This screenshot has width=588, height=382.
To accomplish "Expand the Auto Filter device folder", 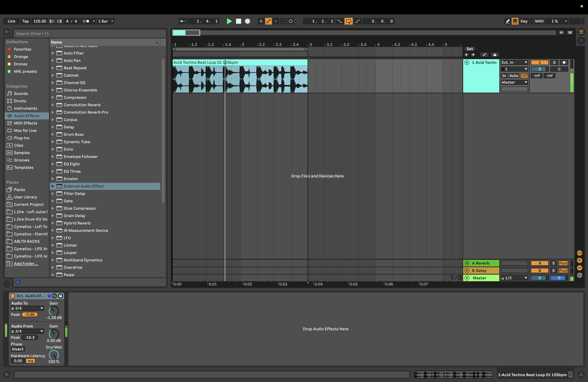I will click(x=53, y=53).
